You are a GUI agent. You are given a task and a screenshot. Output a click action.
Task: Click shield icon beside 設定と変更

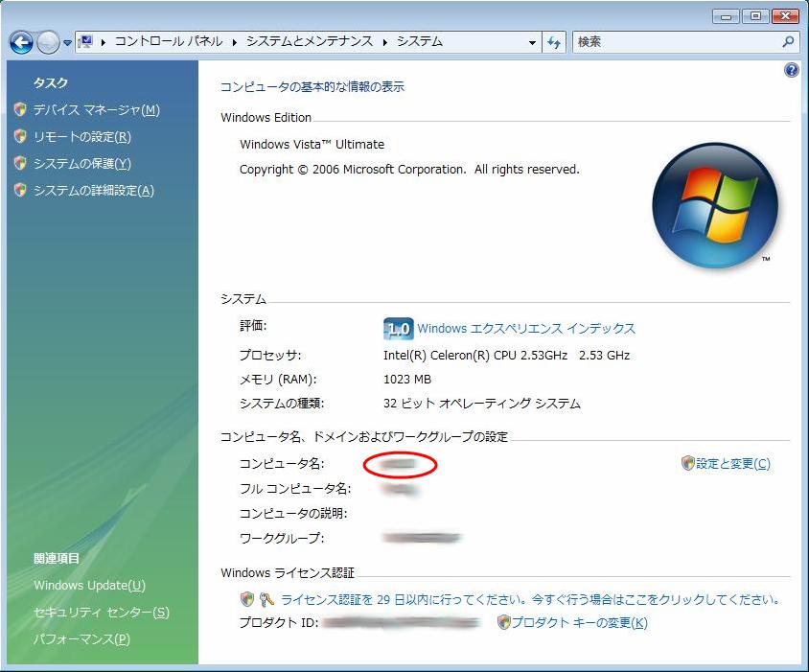tap(688, 463)
